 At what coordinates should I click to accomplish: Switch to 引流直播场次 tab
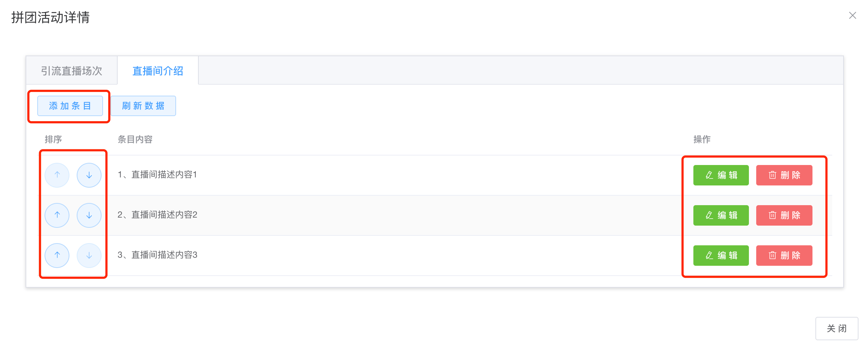tap(72, 70)
